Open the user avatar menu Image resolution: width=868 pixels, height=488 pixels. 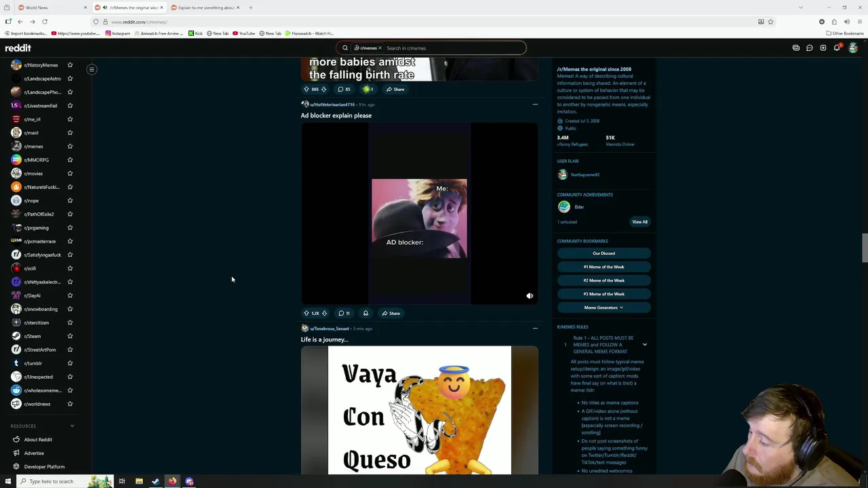(x=853, y=48)
